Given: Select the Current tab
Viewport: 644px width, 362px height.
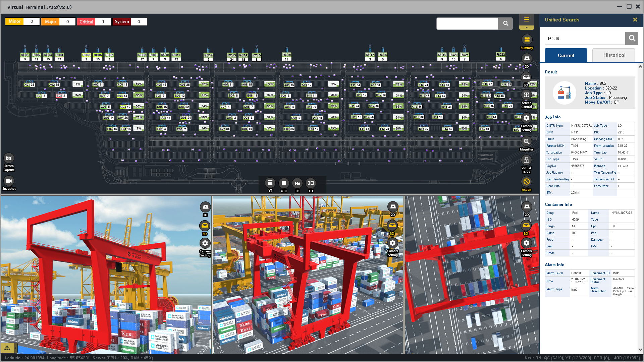Looking at the screenshot, I should click(566, 55).
